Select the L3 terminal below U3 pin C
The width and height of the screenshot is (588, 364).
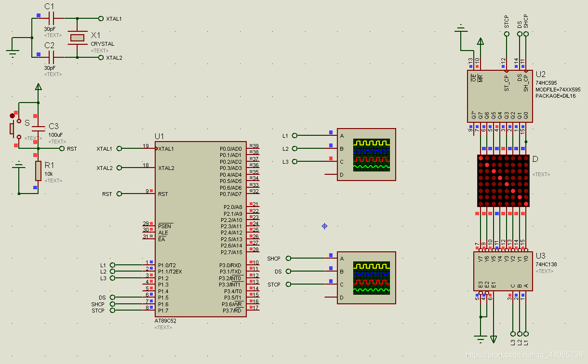tap(513, 333)
